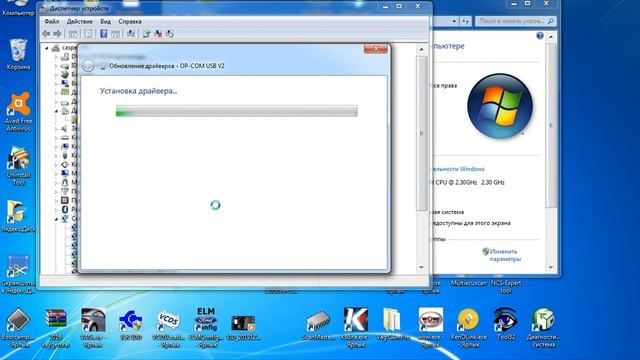
Task: Click the driver installation progress bar
Action: [x=237, y=111]
